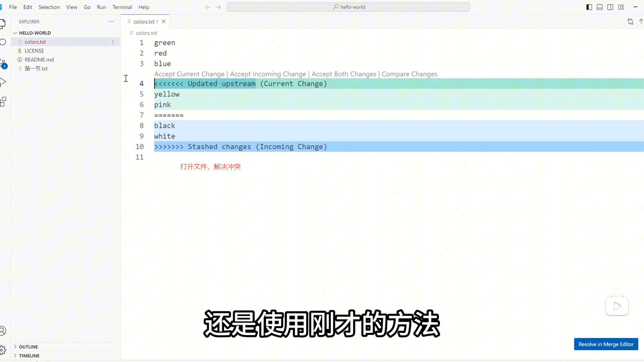Click the Accounts icon in activity bar
The width and height of the screenshot is (644, 362).
pyautogui.click(x=3, y=331)
